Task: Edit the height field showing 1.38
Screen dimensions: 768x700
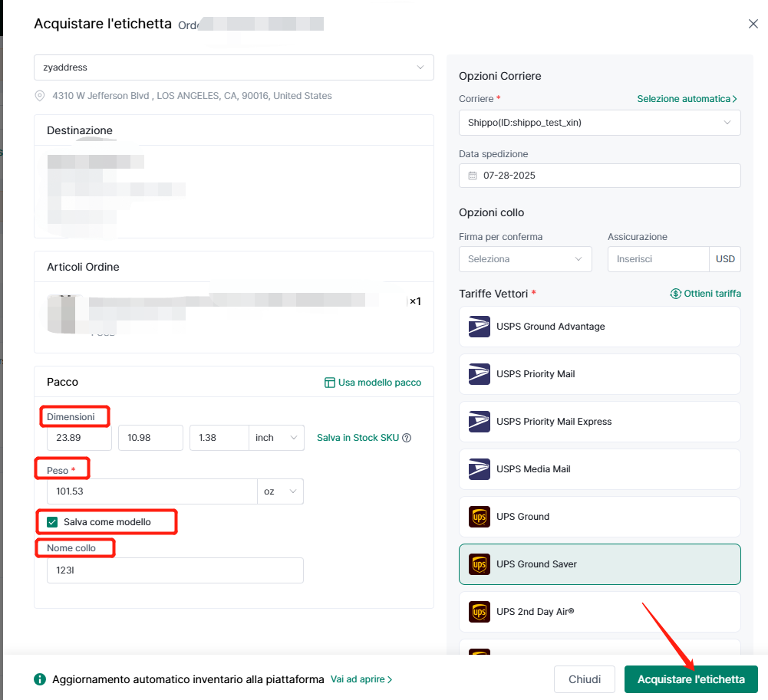Action: click(219, 438)
